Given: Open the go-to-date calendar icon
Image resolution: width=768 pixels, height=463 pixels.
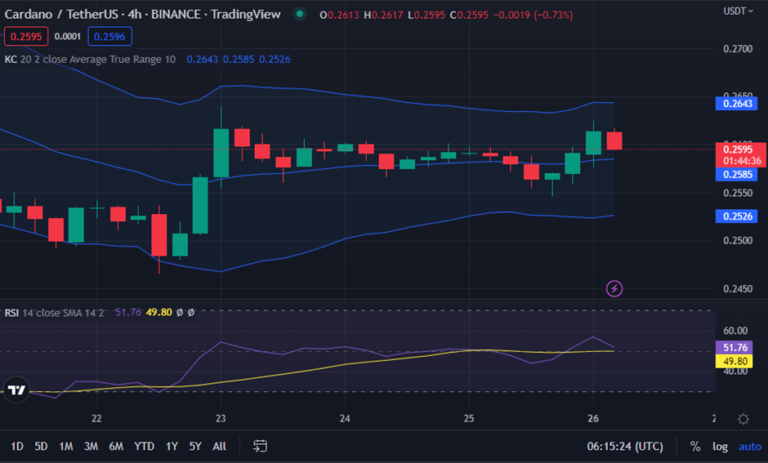Looking at the screenshot, I should pyautogui.click(x=260, y=446).
